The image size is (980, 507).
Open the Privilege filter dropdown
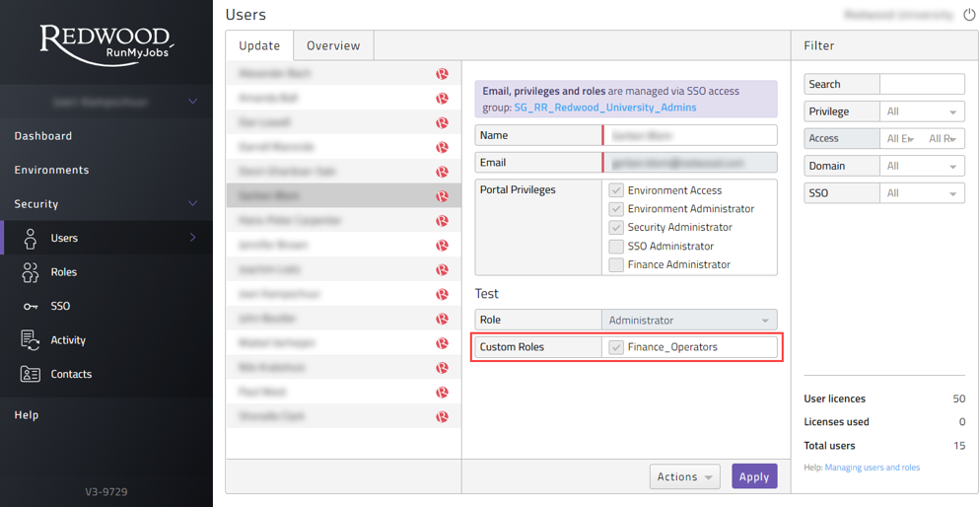tap(922, 111)
